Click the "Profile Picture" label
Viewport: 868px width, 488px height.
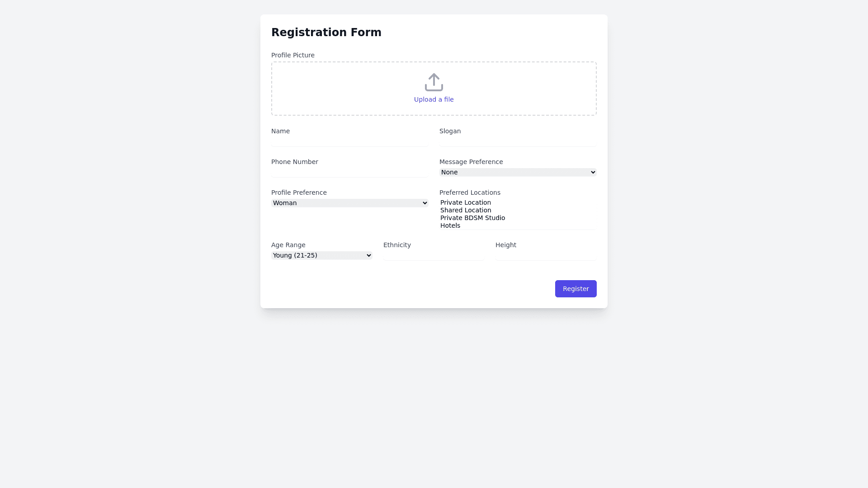(292, 55)
